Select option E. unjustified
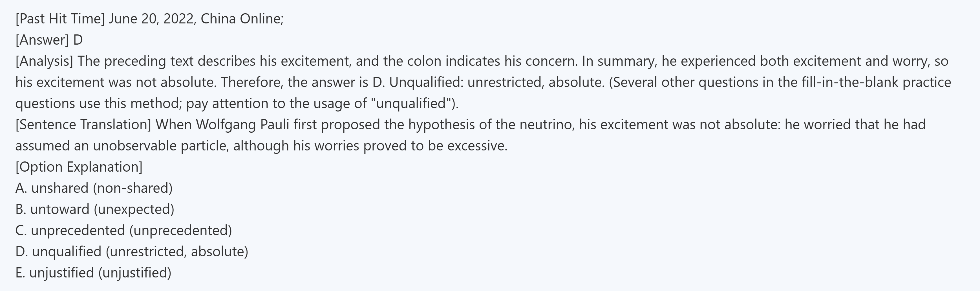This screenshot has width=980, height=291. [61, 273]
